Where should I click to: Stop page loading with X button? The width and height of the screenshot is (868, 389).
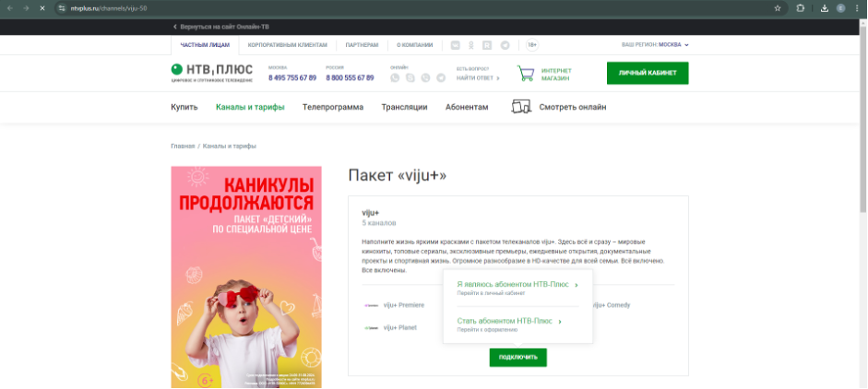(x=42, y=8)
